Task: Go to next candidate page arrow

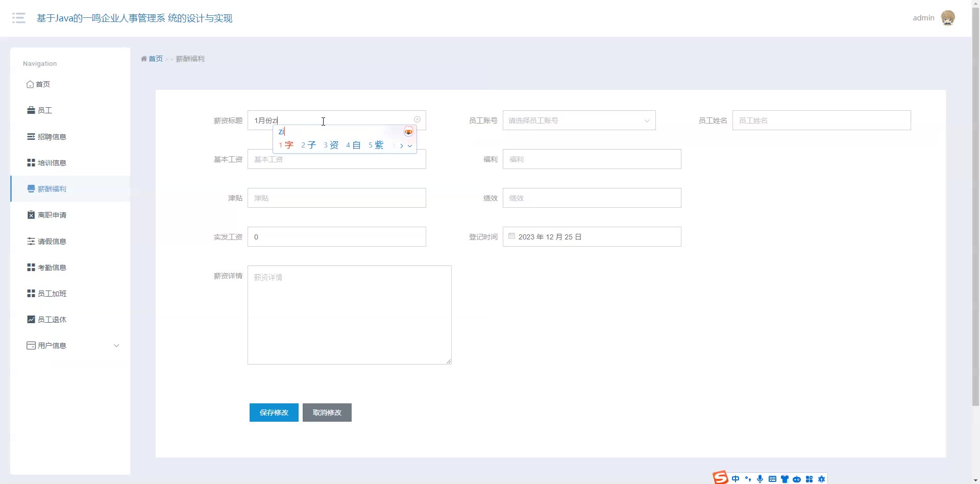Action: tap(402, 146)
